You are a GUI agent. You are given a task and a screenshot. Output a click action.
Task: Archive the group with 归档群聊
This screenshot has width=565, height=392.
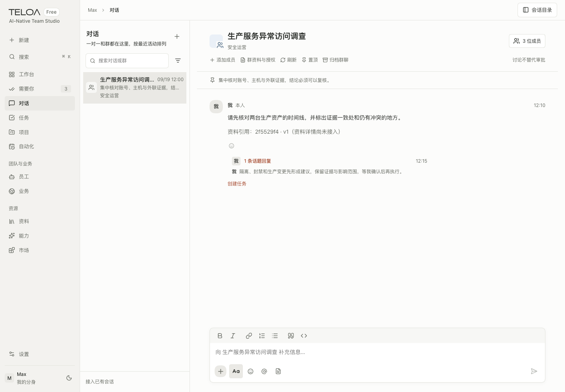[x=335, y=60]
